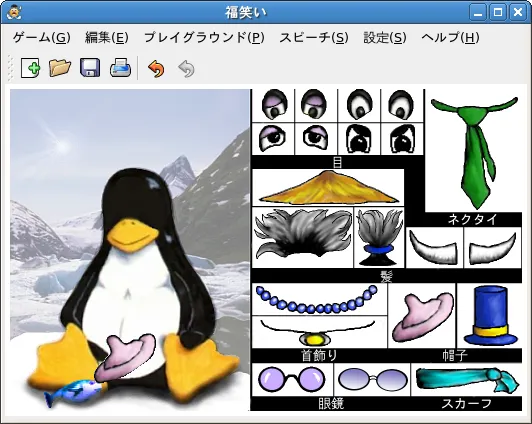Pick the pink hat in palette
Viewport: 532px width, 424px height.
422,316
